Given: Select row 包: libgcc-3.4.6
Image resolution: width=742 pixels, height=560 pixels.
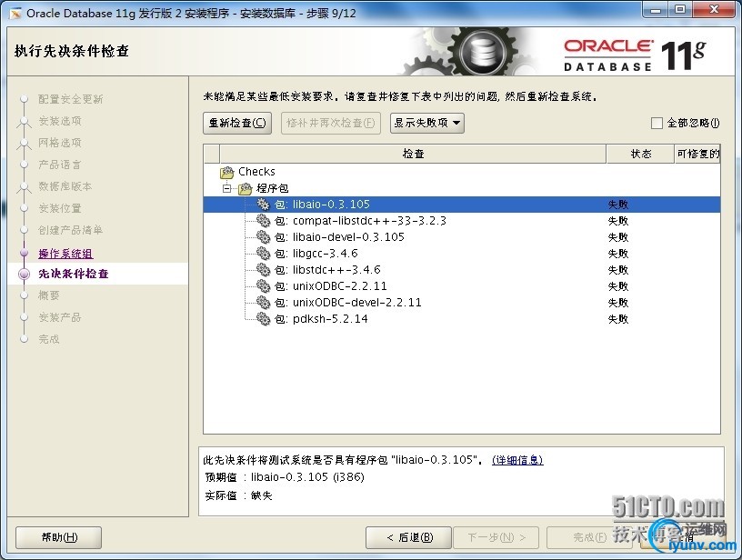Looking at the screenshot, I should [x=462, y=254].
